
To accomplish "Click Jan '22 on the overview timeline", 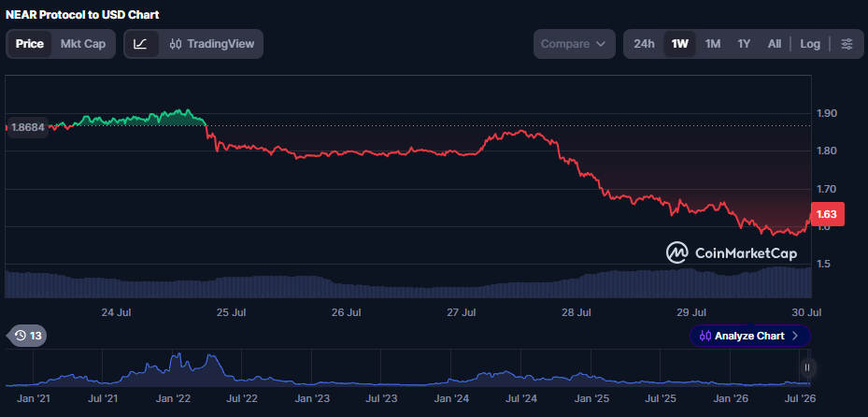I will tap(173, 397).
